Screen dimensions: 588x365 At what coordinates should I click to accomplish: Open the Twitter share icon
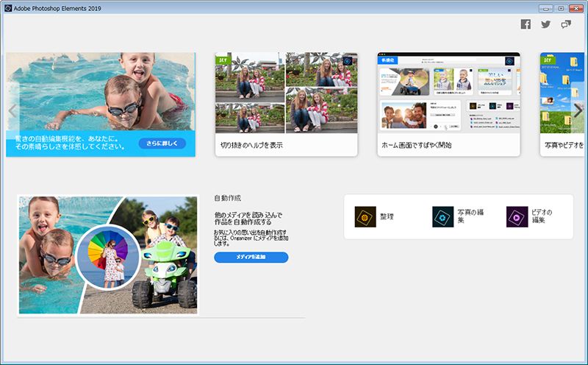(x=546, y=24)
